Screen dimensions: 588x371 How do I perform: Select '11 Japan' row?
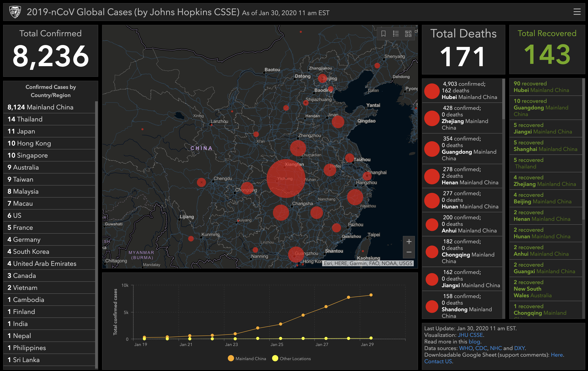tap(49, 131)
